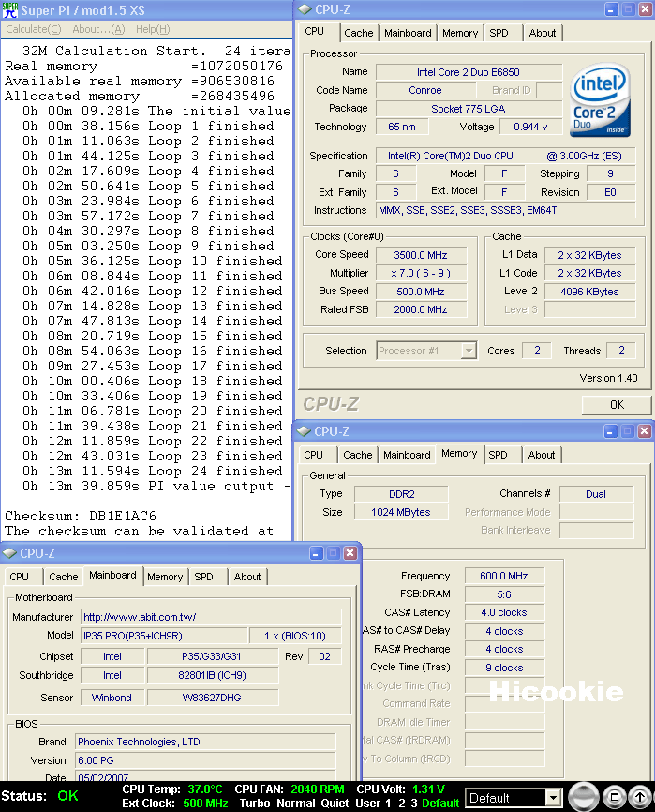655x812 pixels.
Task: Minimize the top CPU-Z CPU window
Action: click(612, 9)
